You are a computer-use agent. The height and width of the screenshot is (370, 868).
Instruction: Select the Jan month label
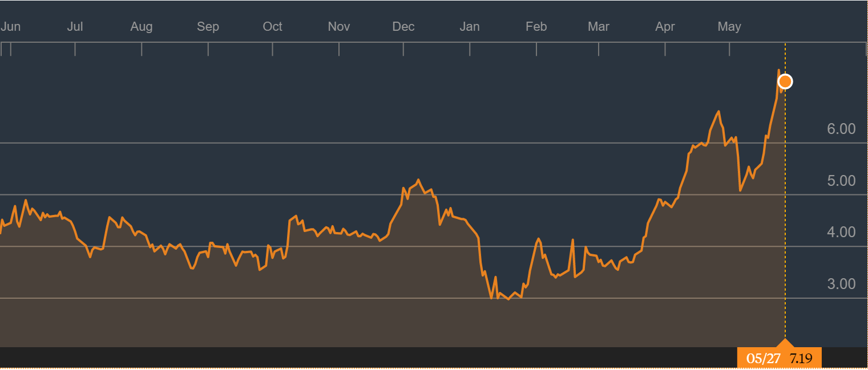470,26
